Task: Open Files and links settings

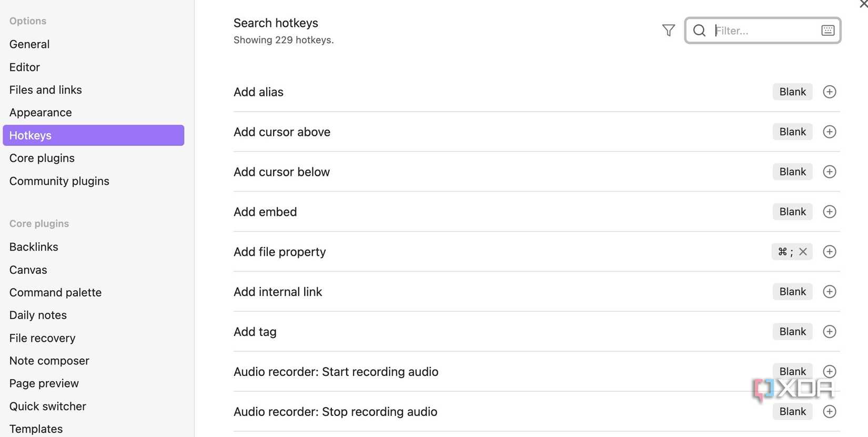Action: tap(46, 90)
